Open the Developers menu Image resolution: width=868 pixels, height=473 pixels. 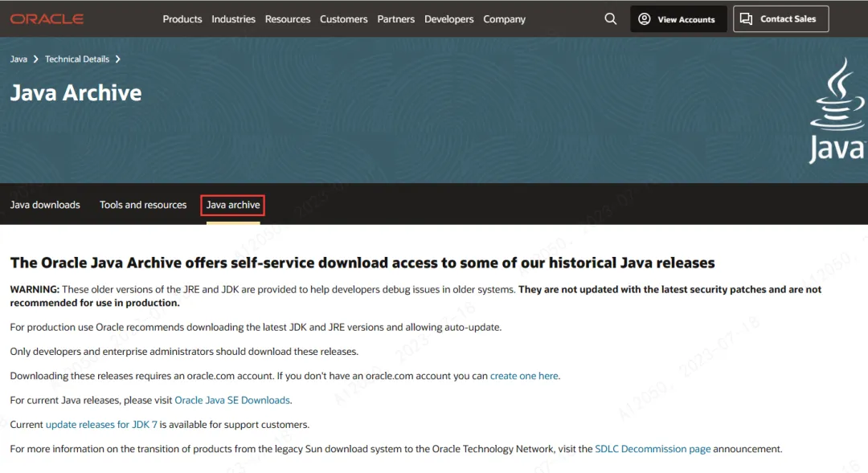click(449, 18)
